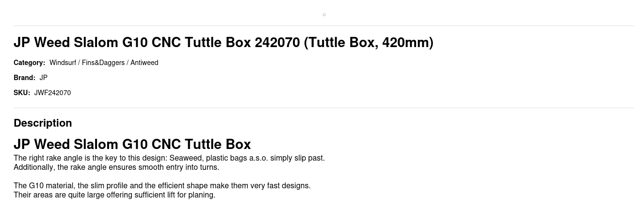
Task: Click the Description section heading
Action: click(43, 123)
